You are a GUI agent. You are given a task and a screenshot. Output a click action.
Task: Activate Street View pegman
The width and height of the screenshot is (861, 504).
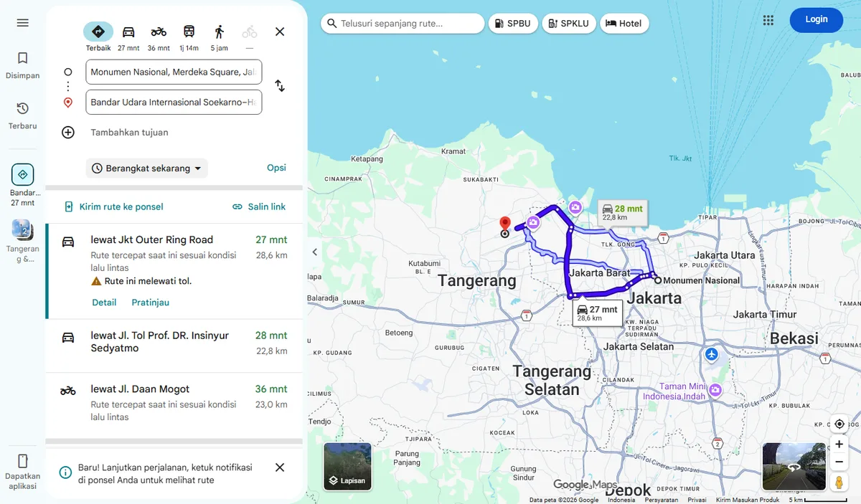tap(839, 482)
